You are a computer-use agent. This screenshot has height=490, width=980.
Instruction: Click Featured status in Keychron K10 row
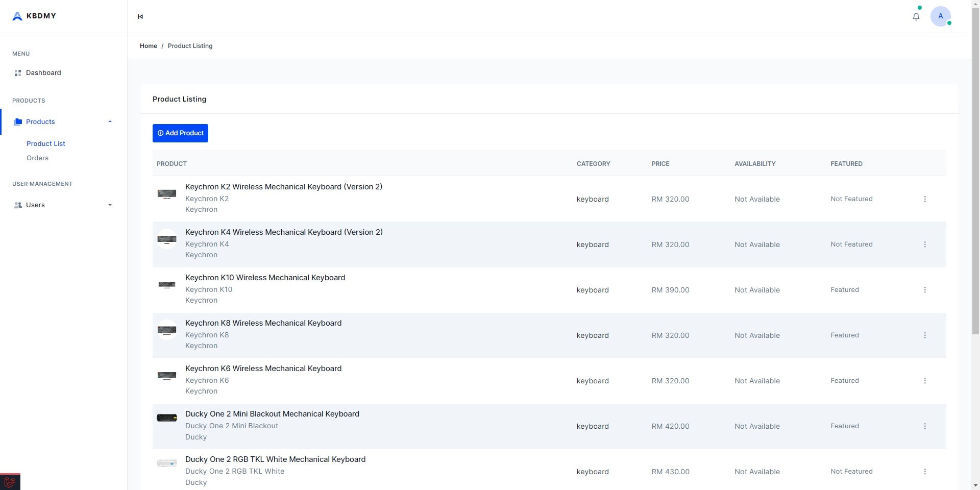click(x=845, y=290)
